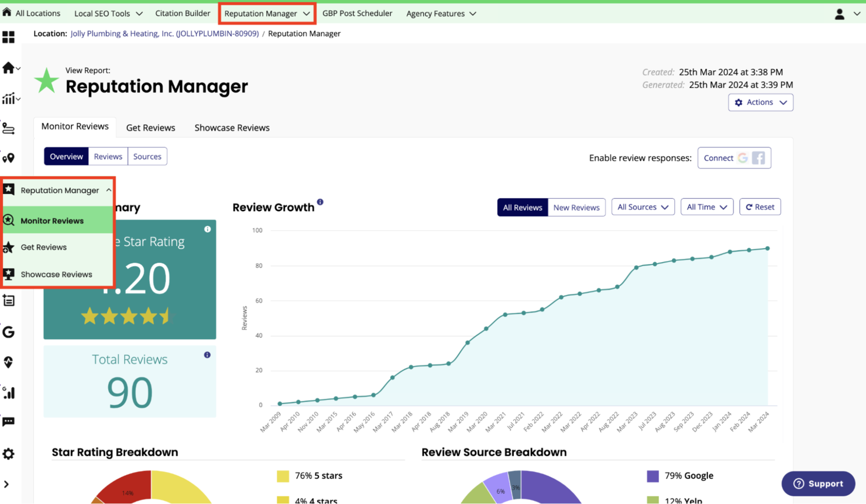
Task: Click the info icon on Total Reviews card
Action: (207, 355)
